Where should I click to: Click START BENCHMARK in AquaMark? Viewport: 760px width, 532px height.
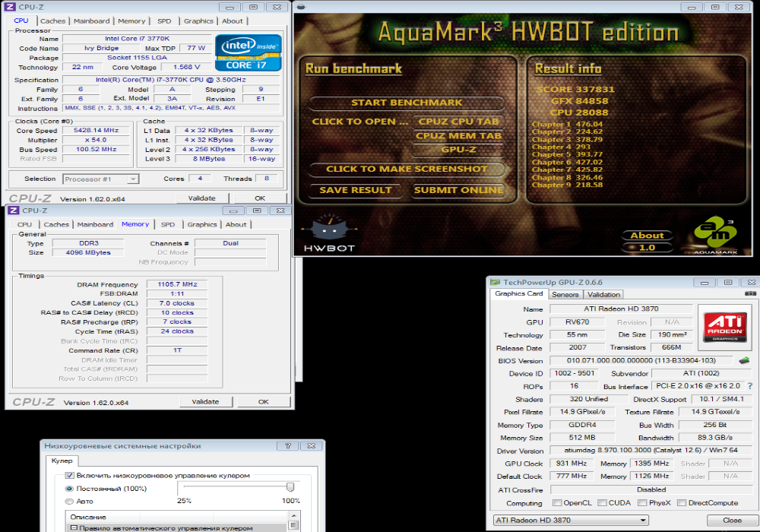click(407, 103)
